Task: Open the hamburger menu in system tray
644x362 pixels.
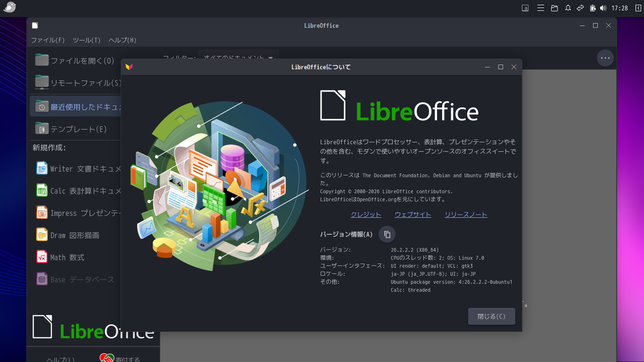Action: pos(541,8)
